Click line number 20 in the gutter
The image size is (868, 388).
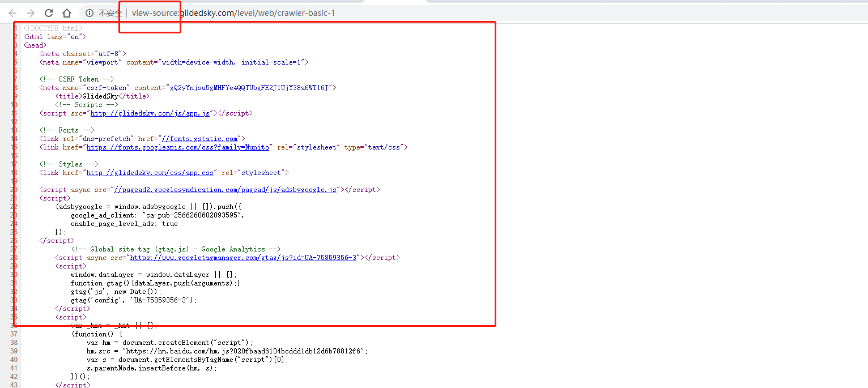tap(14, 190)
